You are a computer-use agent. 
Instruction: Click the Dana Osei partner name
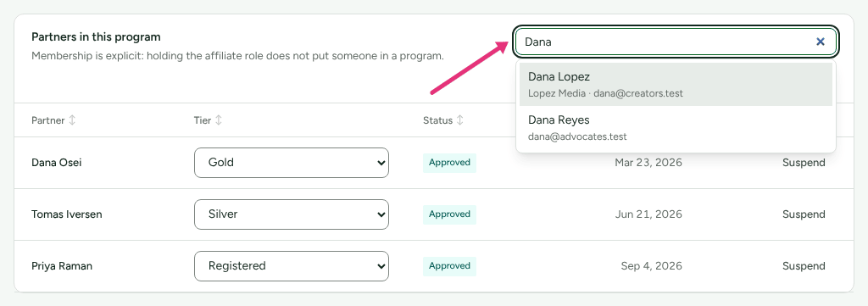57,163
